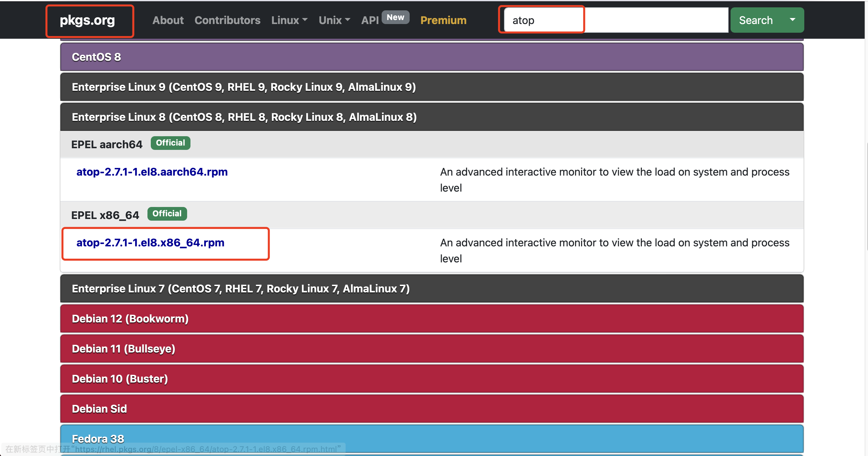868x456 pixels.
Task: Expand the Linux dropdown menu
Action: tap(290, 21)
